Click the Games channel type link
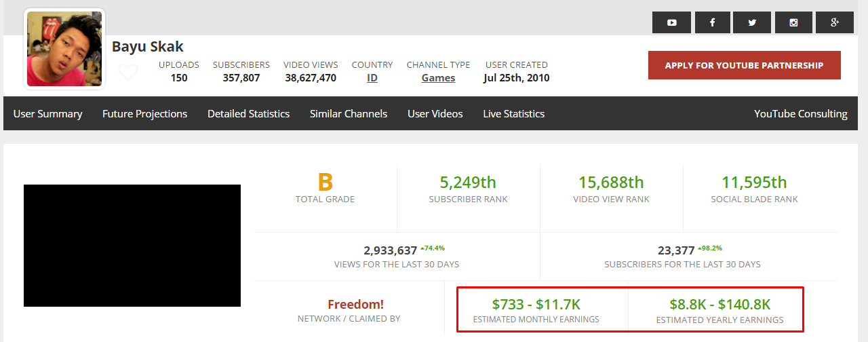868x342 pixels. [438, 78]
